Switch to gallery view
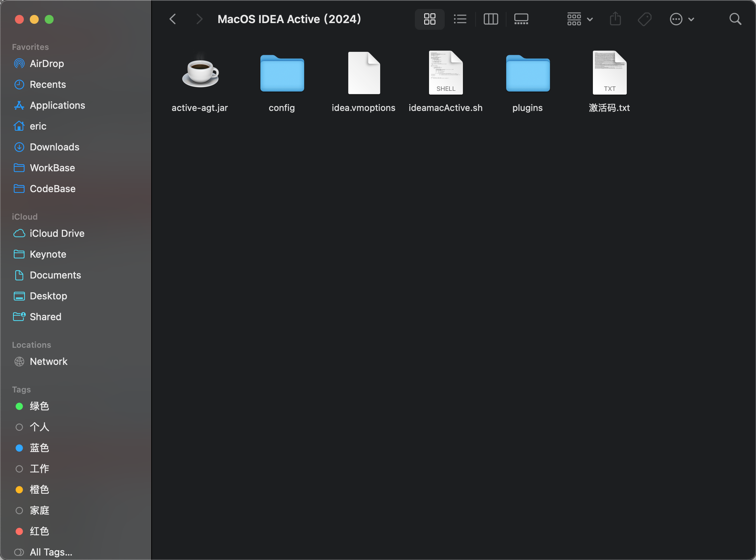This screenshot has height=560, width=756. [x=521, y=19]
